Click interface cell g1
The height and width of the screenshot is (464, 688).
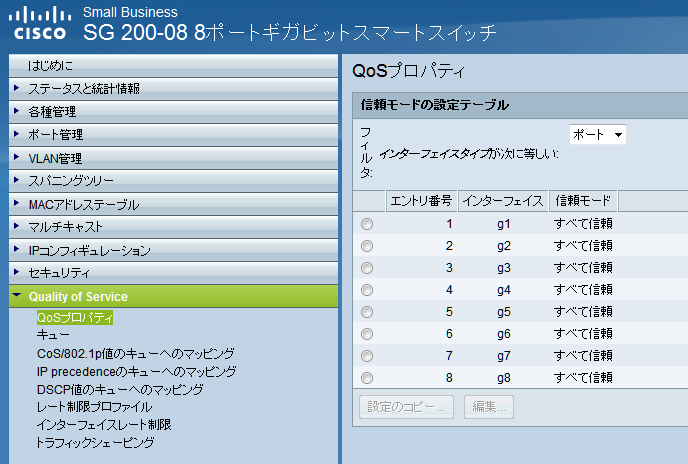(504, 224)
